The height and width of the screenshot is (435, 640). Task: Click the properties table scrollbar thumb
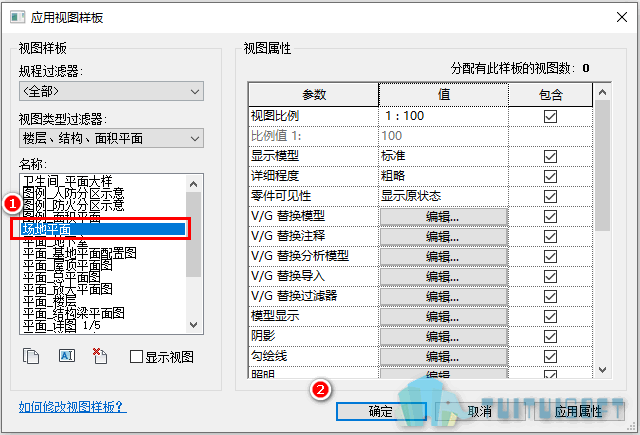[602, 166]
